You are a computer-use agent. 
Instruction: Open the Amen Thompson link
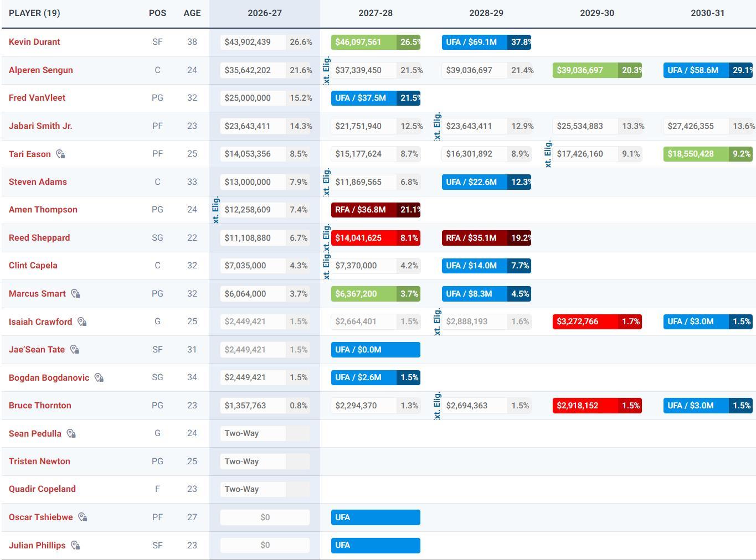point(43,210)
